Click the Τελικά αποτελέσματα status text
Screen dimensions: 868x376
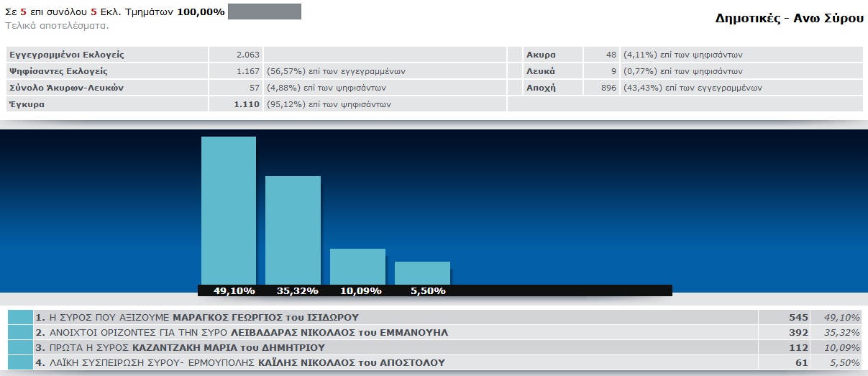[x=57, y=25]
